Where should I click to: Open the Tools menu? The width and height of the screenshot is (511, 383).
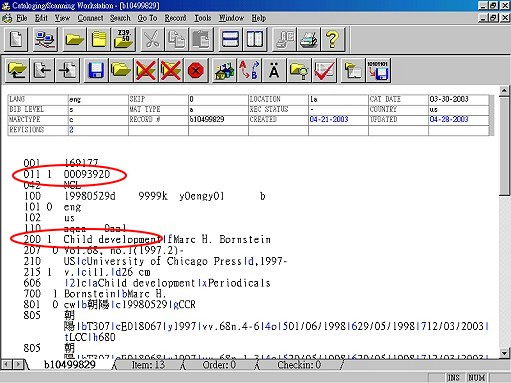coord(203,18)
